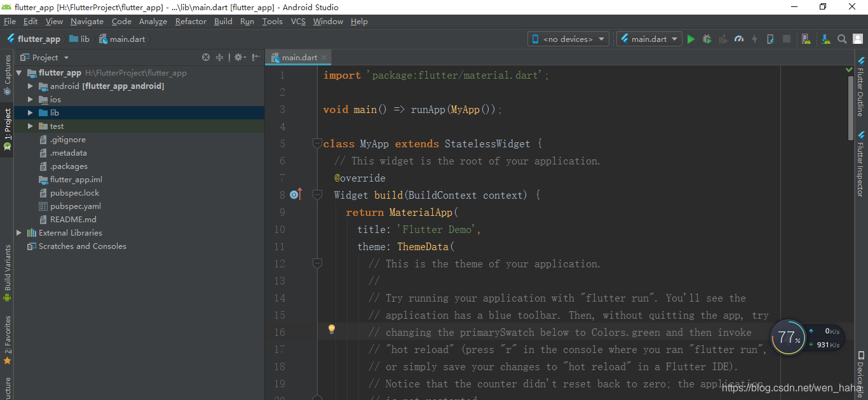Open the Flutter Outline side panel

861,86
